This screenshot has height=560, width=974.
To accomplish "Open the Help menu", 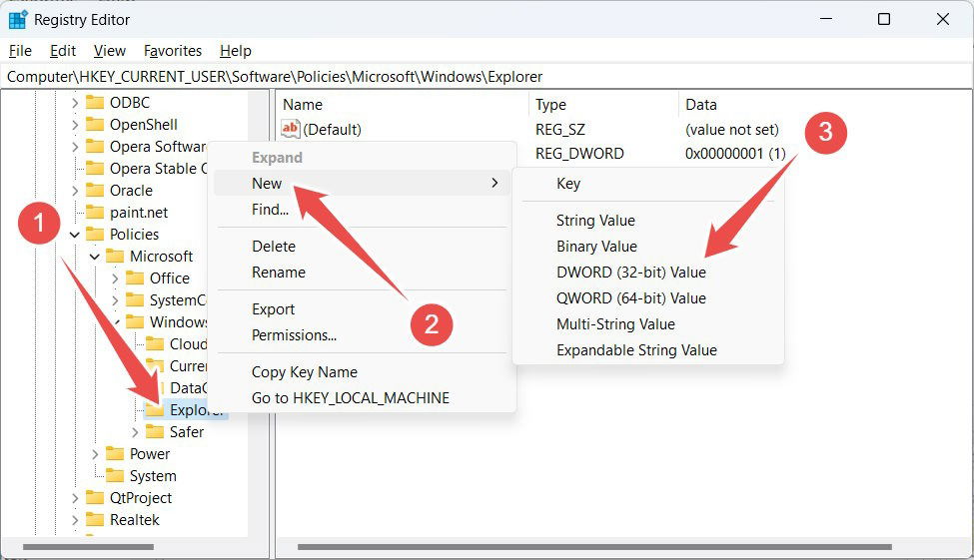I will pos(236,51).
